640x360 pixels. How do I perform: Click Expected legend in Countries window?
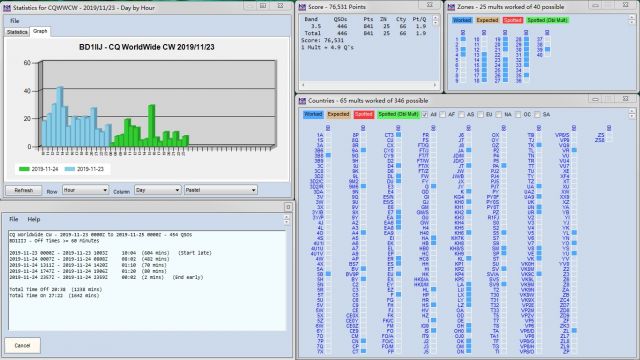point(338,114)
